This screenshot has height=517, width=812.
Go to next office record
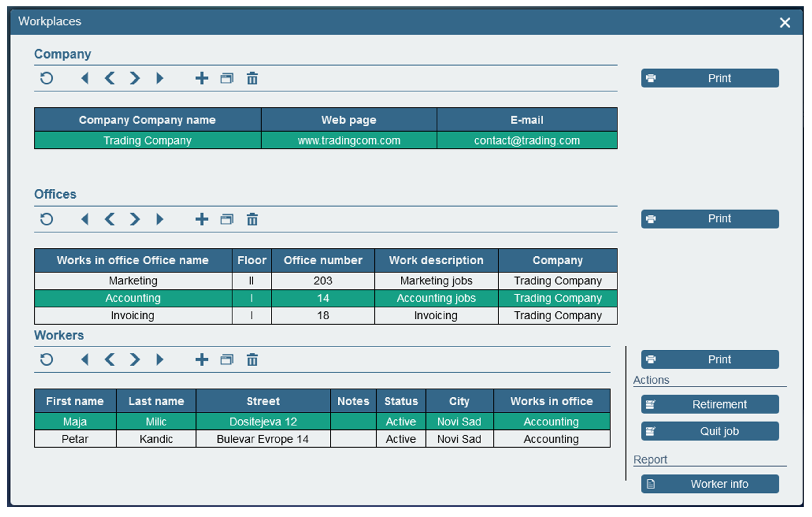click(x=135, y=219)
